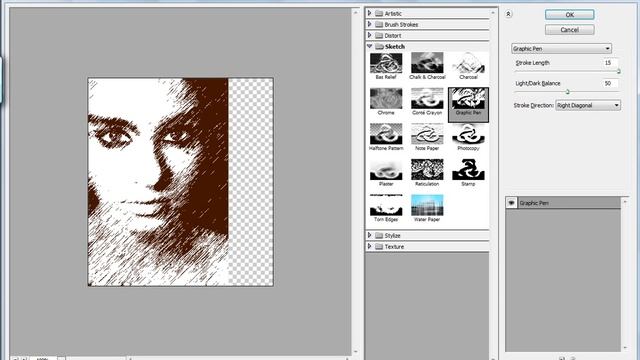This screenshot has width=640, height=360.
Task: Click preview pane vertical scrollbar up arrow
Action: click(x=356, y=13)
